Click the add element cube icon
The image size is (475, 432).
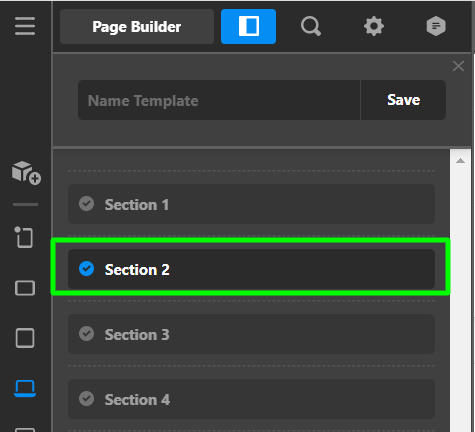(26, 173)
